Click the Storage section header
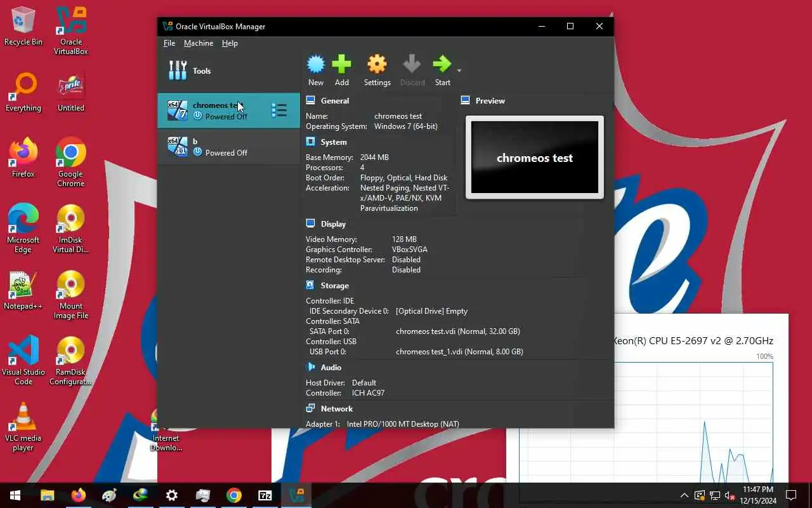812x508 pixels. pyautogui.click(x=335, y=285)
